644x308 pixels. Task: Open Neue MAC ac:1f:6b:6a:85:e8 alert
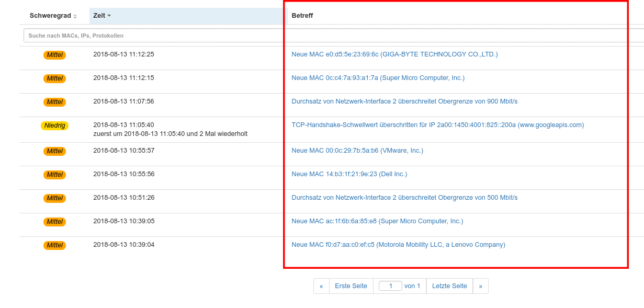(x=377, y=221)
